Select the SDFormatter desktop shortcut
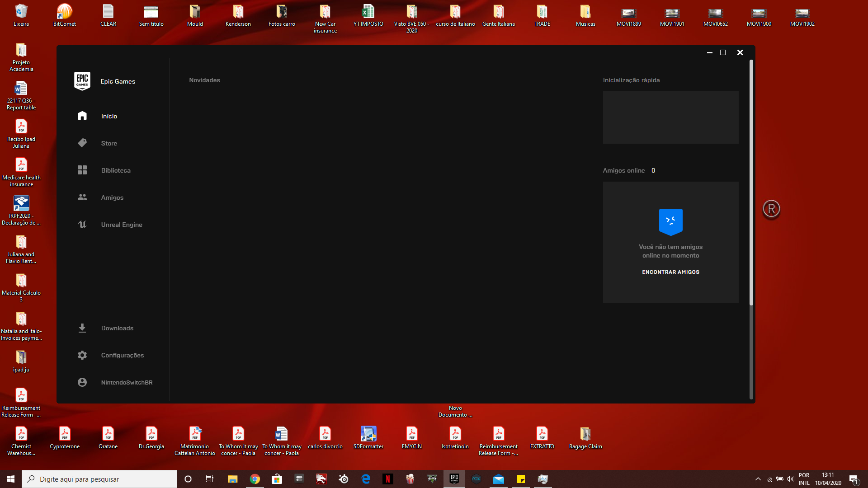Viewport: 868px width, 488px height. (x=368, y=437)
